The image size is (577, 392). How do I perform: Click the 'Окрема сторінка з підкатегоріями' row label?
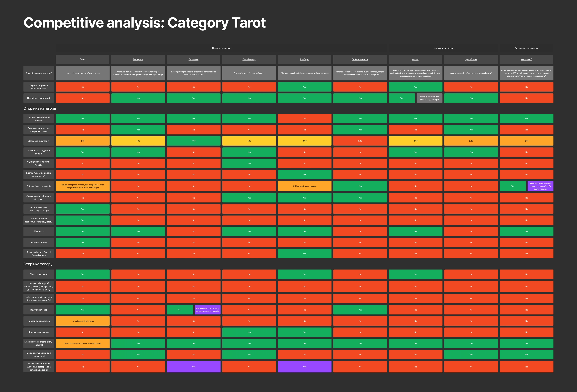pos(39,87)
